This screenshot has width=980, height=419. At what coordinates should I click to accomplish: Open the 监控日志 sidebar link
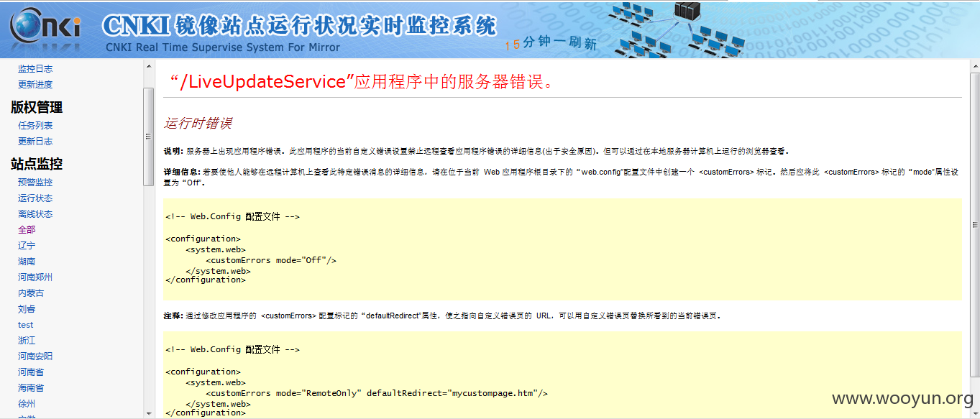pos(35,69)
